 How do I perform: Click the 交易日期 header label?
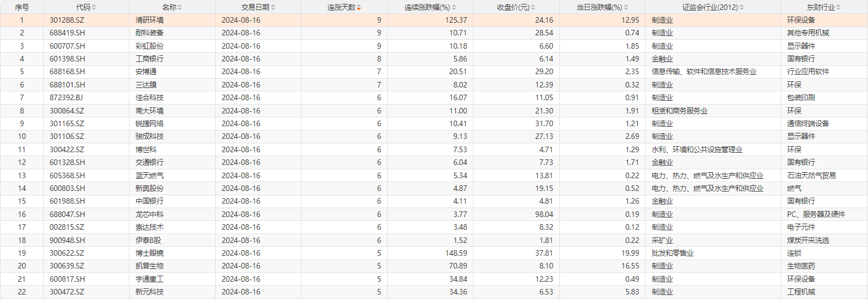tap(256, 7)
